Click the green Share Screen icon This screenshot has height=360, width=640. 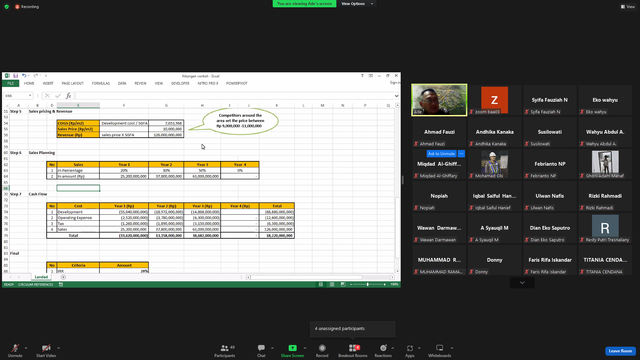click(x=292, y=348)
